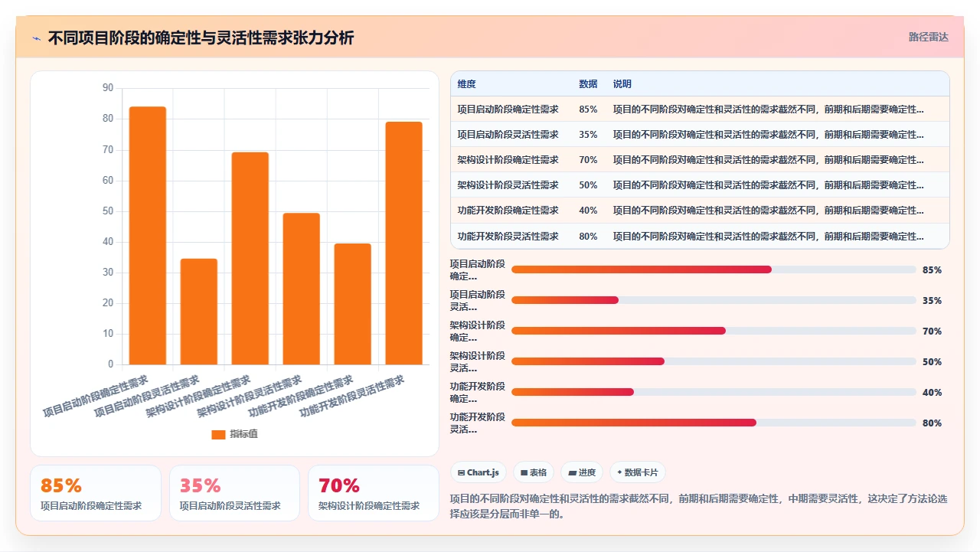Click the 50% cell in table
This screenshot has width=980, height=552.
588,185
